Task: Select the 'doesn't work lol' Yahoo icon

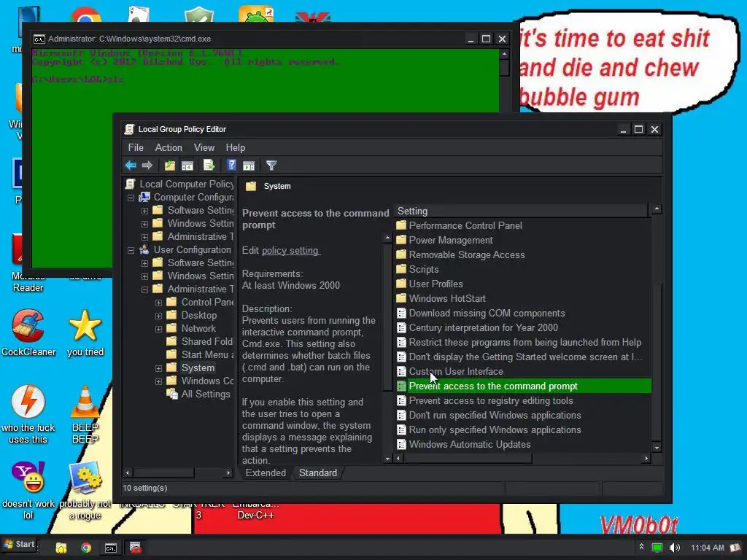Action: (x=28, y=491)
